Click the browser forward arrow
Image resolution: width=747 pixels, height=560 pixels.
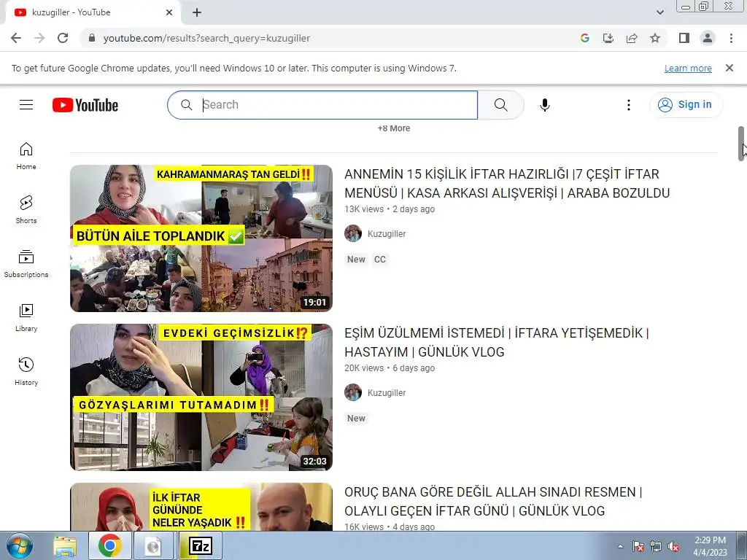coord(39,38)
